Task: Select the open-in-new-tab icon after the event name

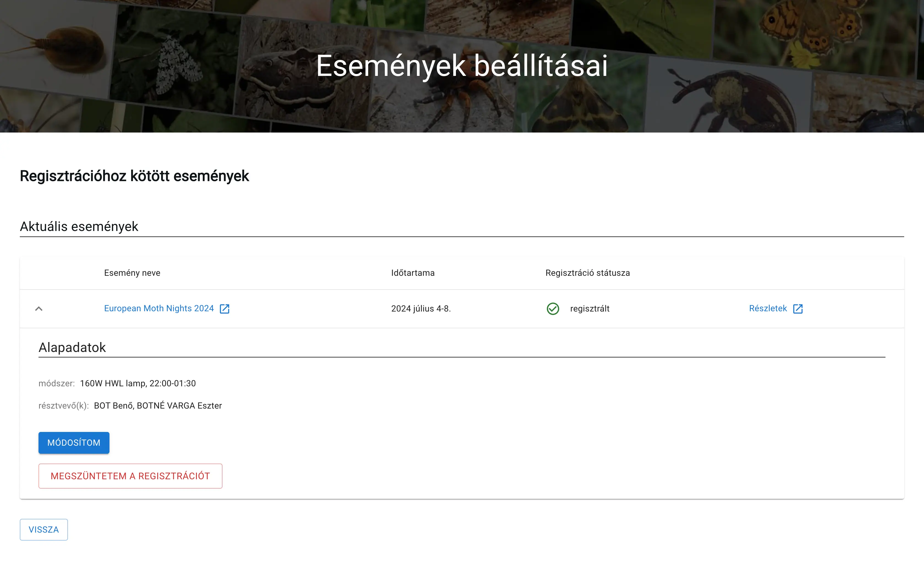Action: (x=225, y=308)
